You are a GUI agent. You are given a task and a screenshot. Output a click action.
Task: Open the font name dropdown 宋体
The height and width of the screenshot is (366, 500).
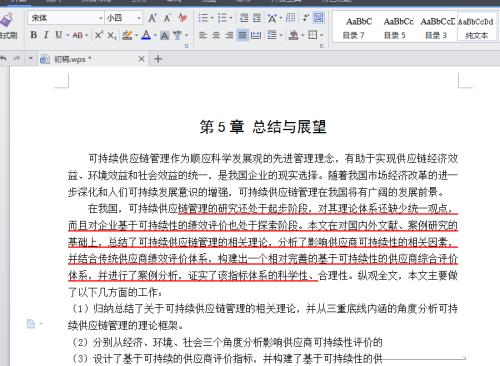click(x=65, y=18)
